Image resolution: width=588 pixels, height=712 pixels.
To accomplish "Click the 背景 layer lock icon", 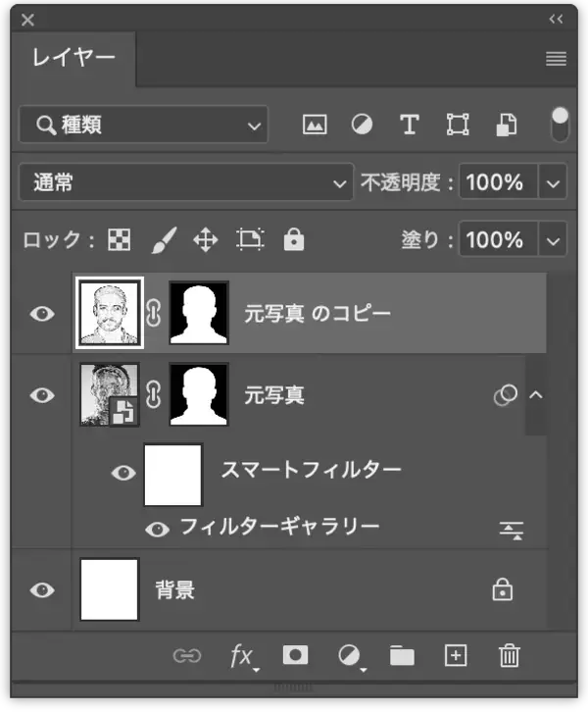I will coord(502,589).
